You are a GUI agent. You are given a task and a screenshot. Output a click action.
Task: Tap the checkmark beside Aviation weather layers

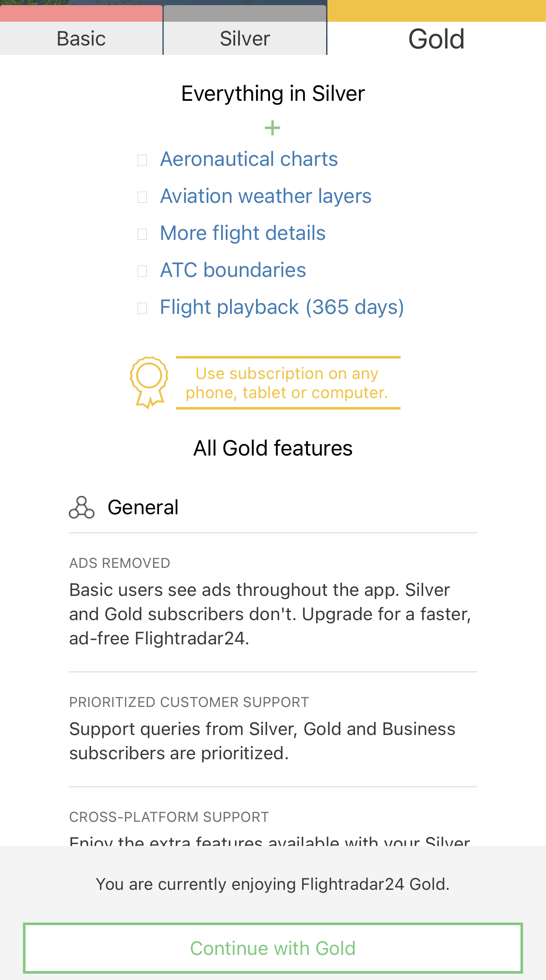click(x=142, y=197)
